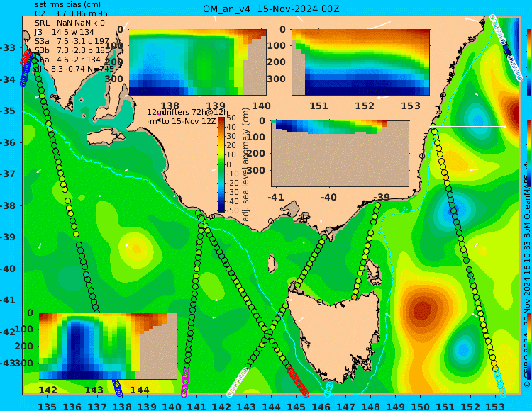Click the 'adj. sea level anomaly (cm)' label

click(246, 164)
